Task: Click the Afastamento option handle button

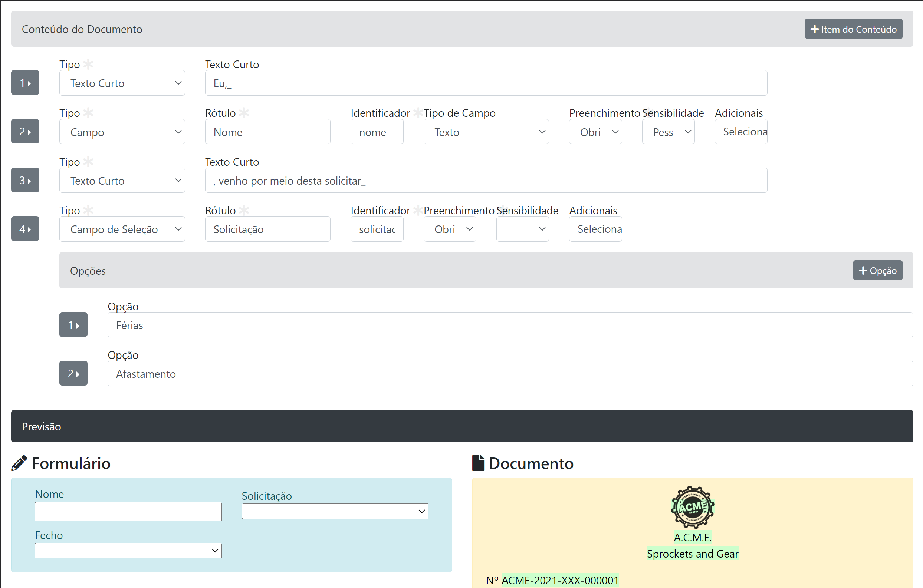Action: point(73,373)
